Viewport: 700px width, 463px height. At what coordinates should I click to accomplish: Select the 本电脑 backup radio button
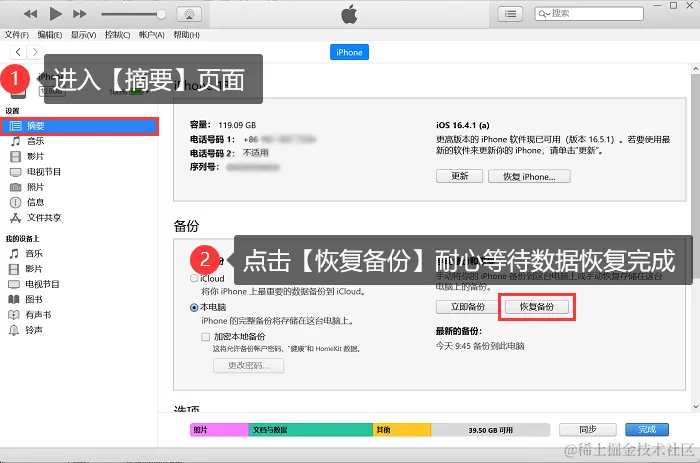click(194, 308)
